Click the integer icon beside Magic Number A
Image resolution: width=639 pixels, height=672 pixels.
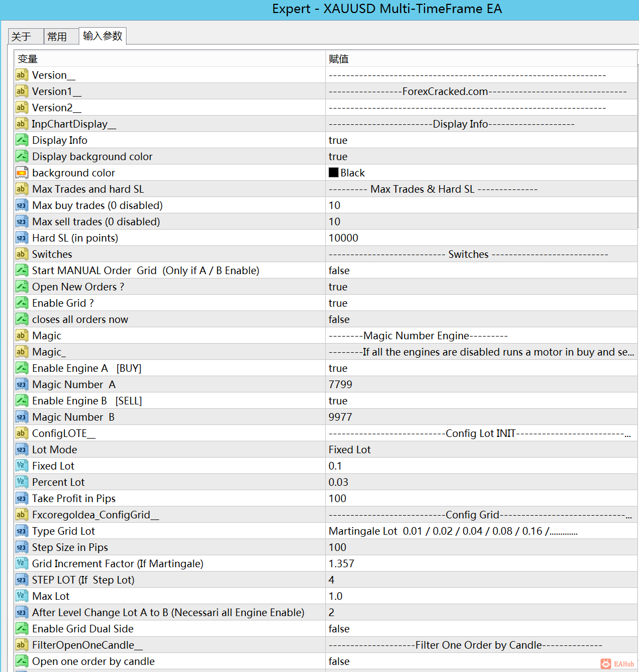[x=22, y=384]
